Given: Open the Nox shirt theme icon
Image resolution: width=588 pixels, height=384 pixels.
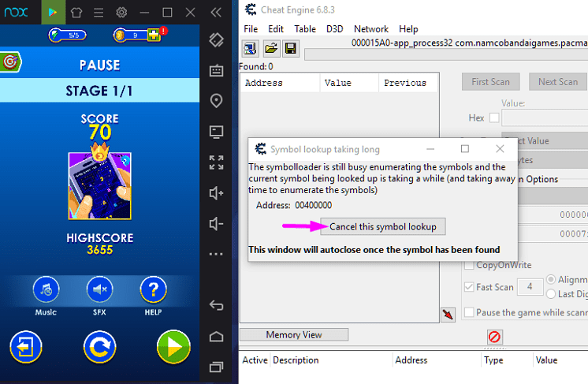Looking at the screenshot, I should pos(76,13).
